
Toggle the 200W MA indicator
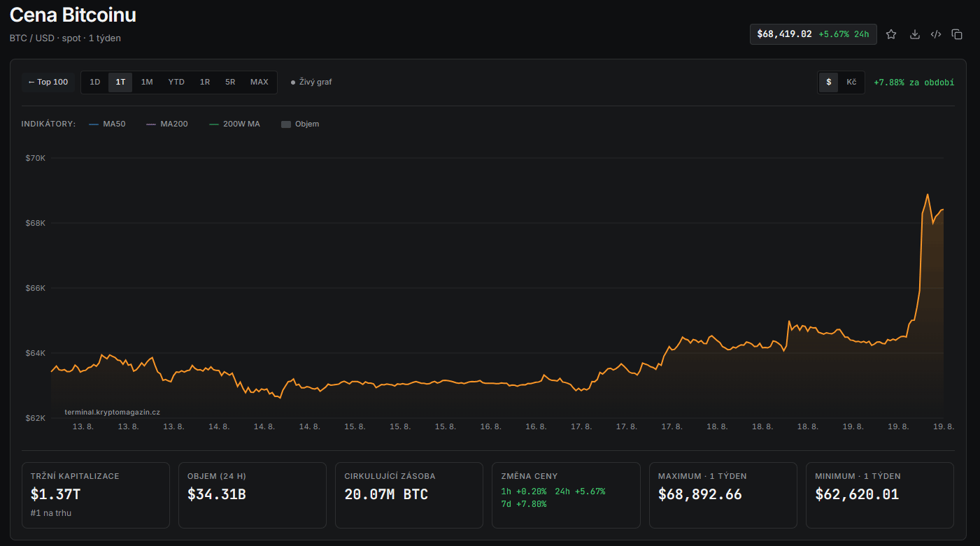pyautogui.click(x=234, y=124)
